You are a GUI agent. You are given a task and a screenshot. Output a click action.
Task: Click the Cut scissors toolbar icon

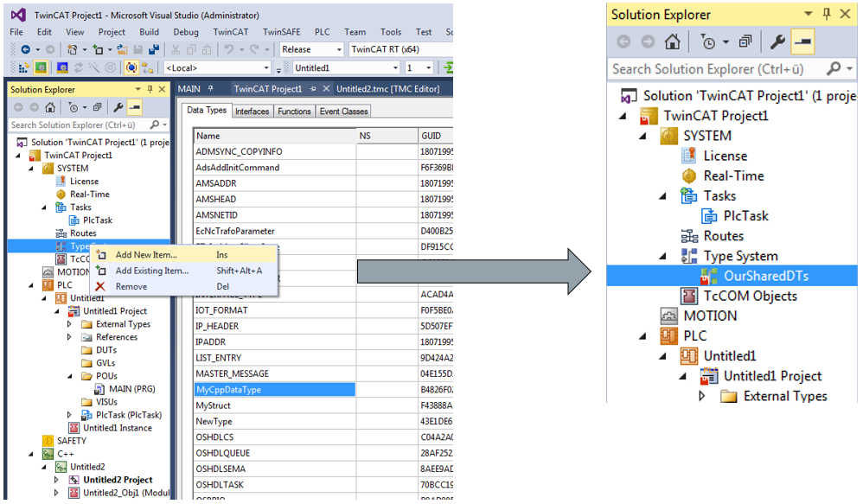click(176, 49)
